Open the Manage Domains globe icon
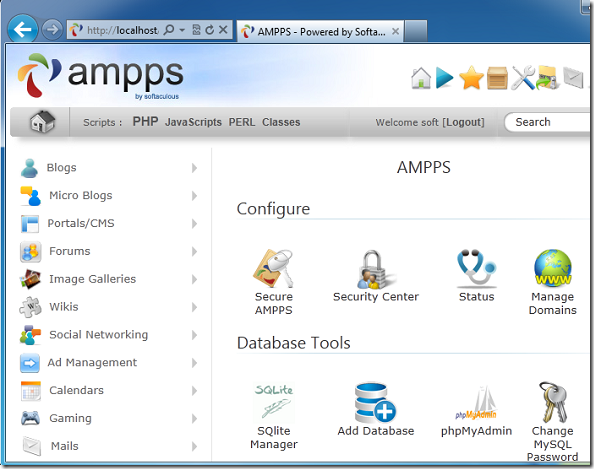 (553, 267)
